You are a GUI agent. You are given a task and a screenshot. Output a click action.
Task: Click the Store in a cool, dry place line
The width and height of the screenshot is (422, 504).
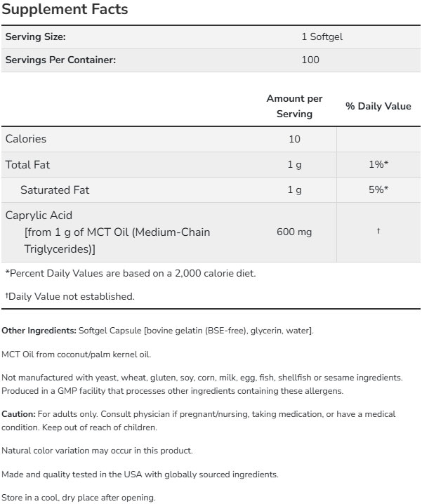coord(77,498)
